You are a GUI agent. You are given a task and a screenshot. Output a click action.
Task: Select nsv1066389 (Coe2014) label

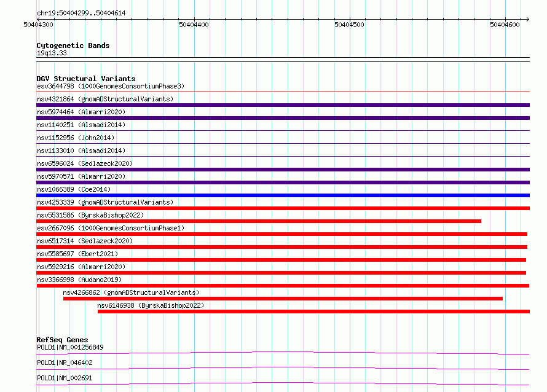tap(74, 189)
